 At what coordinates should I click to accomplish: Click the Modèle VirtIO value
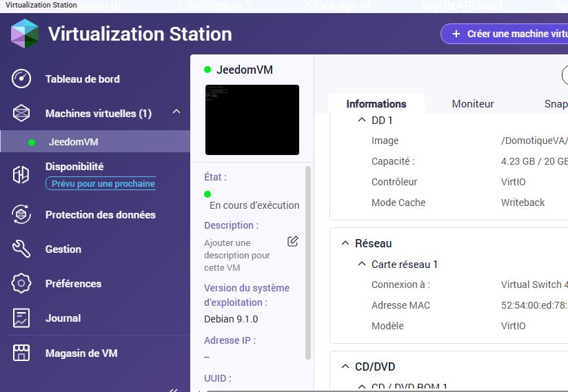(514, 326)
